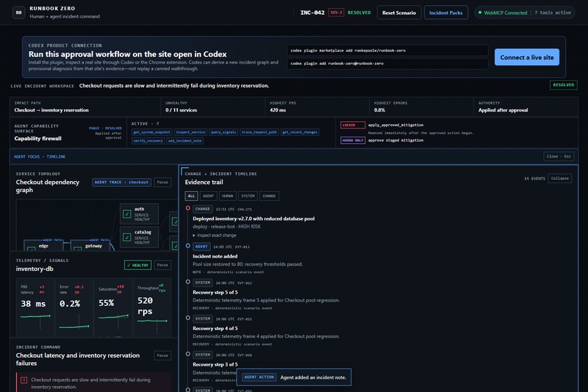
Task: Click the edge node in dependency graph
Action: [44, 246]
